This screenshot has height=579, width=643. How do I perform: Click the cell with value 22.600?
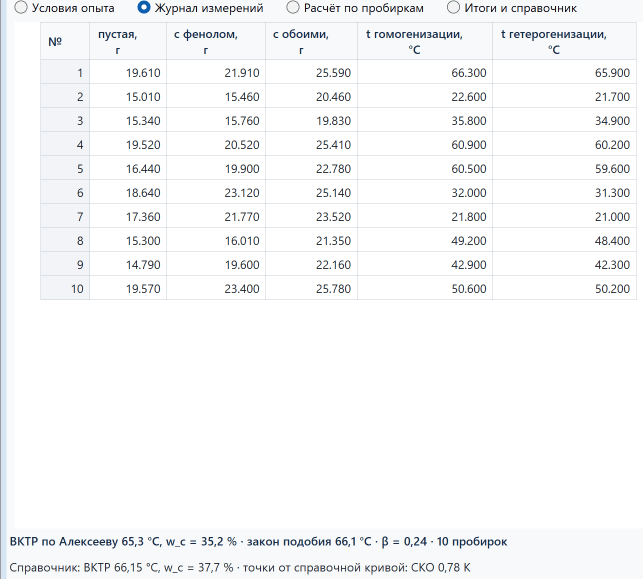pos(425,97)
